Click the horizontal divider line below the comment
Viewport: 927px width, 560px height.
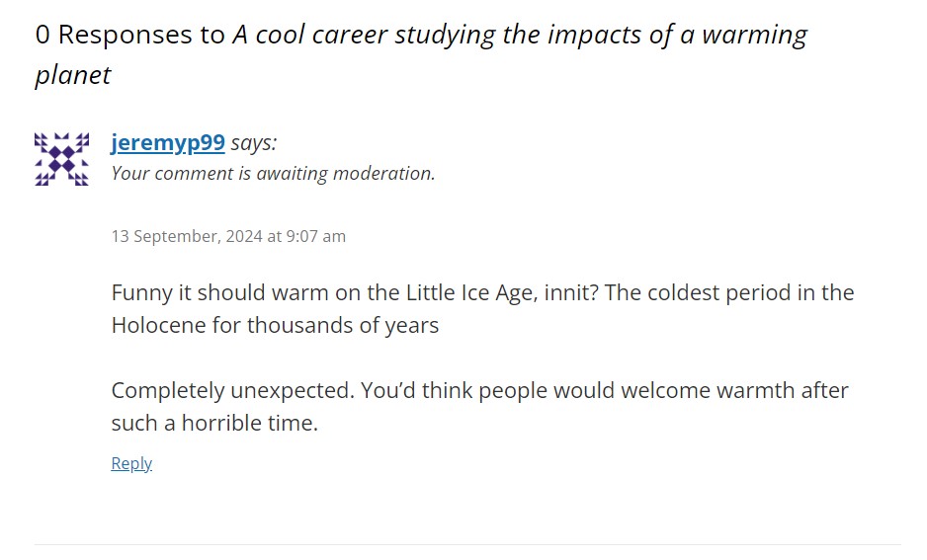(x=467, y=544)
